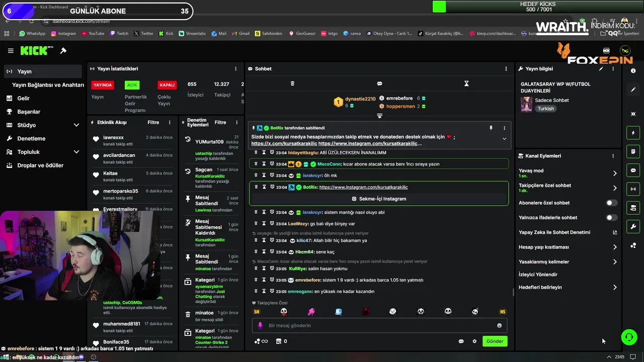
Task: Click the green AÇIK partner program badge
Action: click(x=132, y=85)
